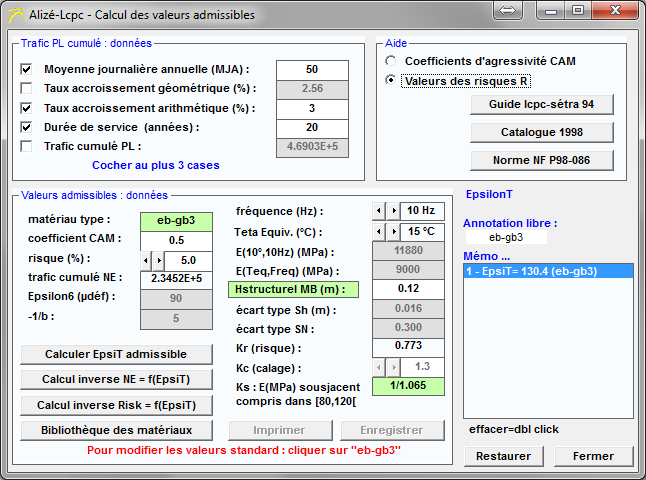Click the 'Cocher au plus 3 cases' text

tap(156, 165)
